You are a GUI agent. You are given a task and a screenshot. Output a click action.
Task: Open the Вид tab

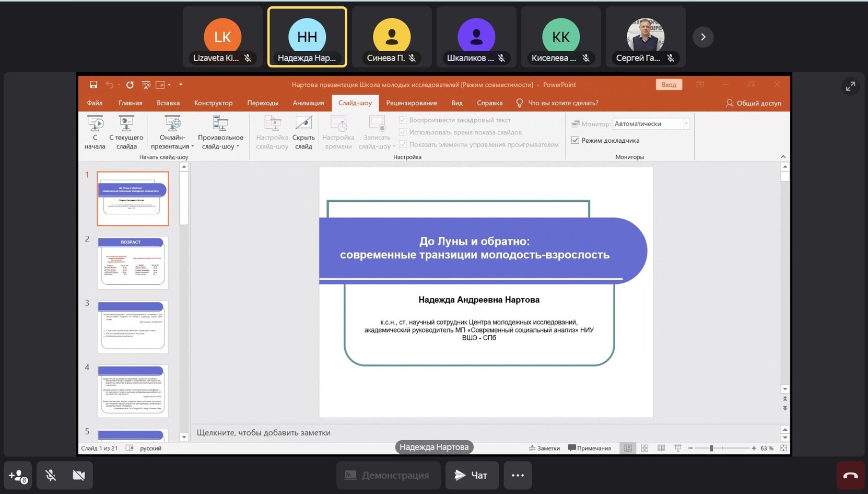point(457,103)
